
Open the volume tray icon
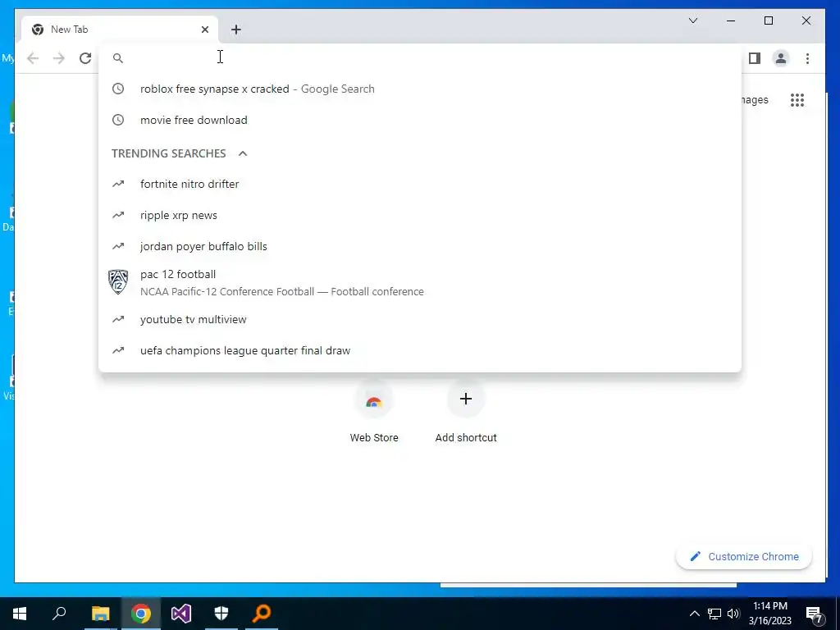point(733,614)
